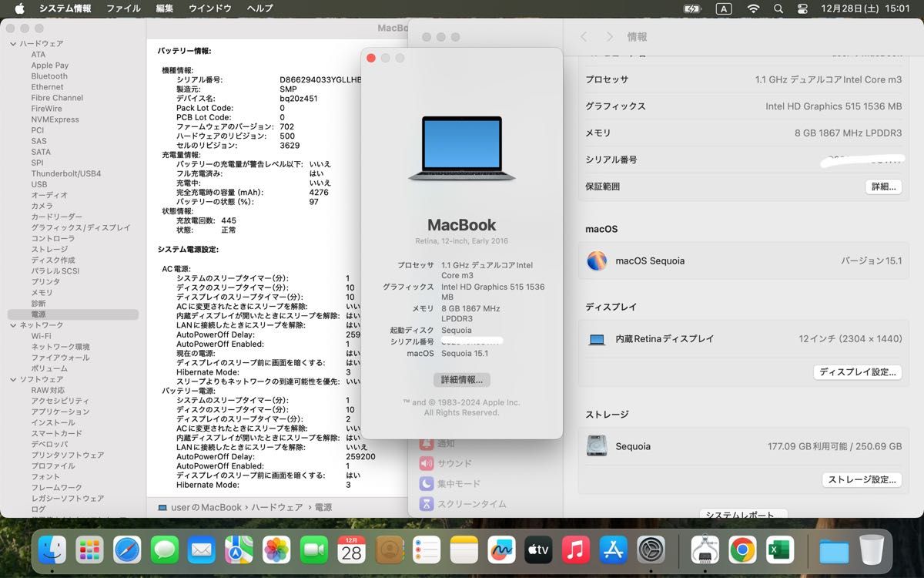Screen dimensions: 924x578
Task: Open スクリーンタイム in Settings sidebar
Action: [463, 503]
